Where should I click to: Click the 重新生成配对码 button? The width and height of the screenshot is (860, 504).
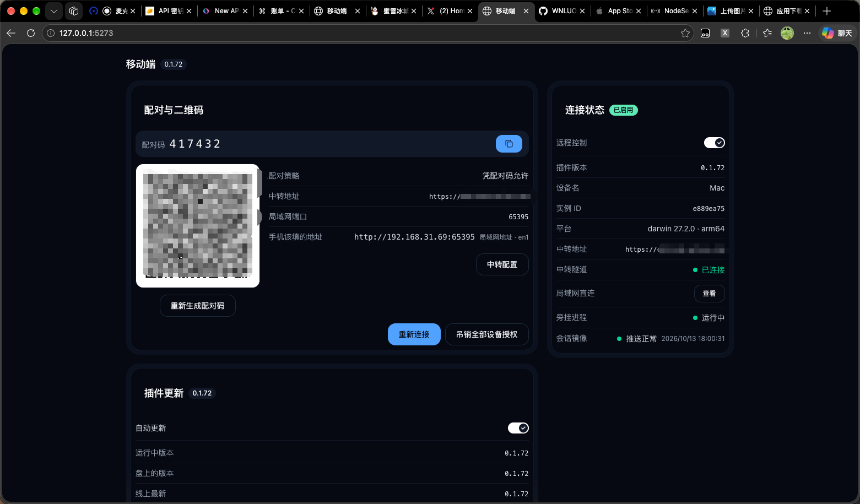click(198, 306)
